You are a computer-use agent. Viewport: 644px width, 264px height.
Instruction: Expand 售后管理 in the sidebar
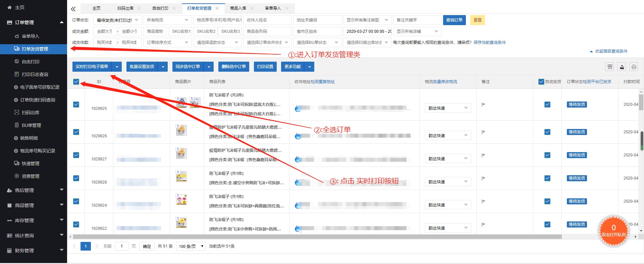pos(34,190)
